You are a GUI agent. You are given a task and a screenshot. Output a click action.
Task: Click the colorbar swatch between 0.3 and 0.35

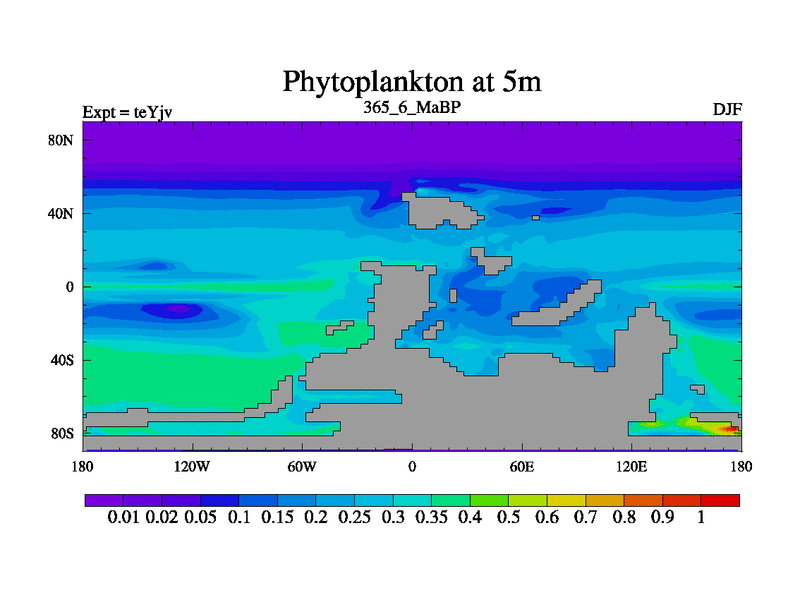(412, 500)
